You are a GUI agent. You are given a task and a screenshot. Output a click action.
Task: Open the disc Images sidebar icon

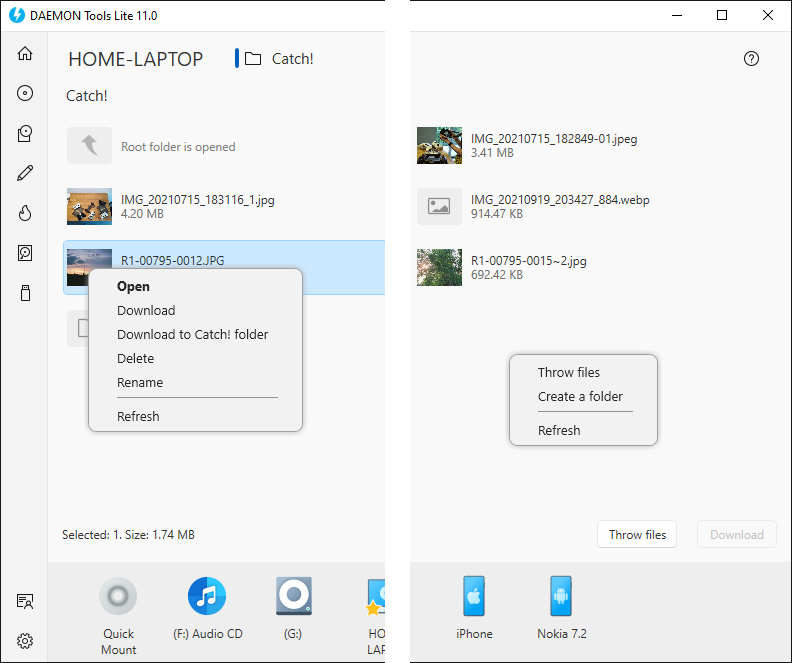point(25,93)
